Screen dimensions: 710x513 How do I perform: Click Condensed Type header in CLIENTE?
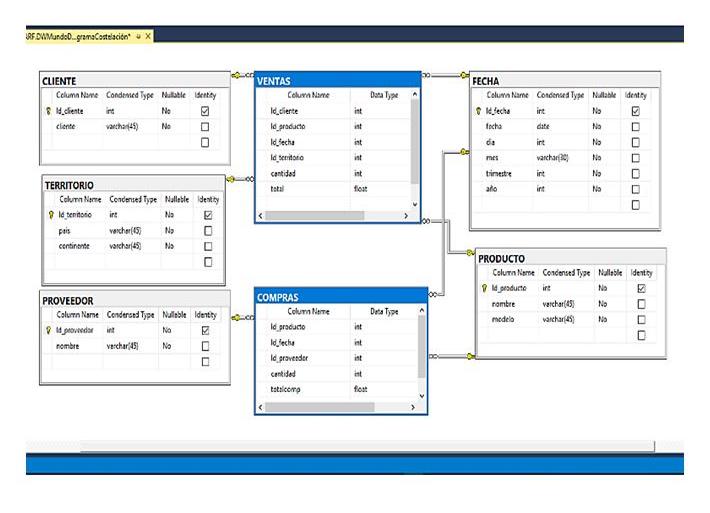click(x=130, y=95)
